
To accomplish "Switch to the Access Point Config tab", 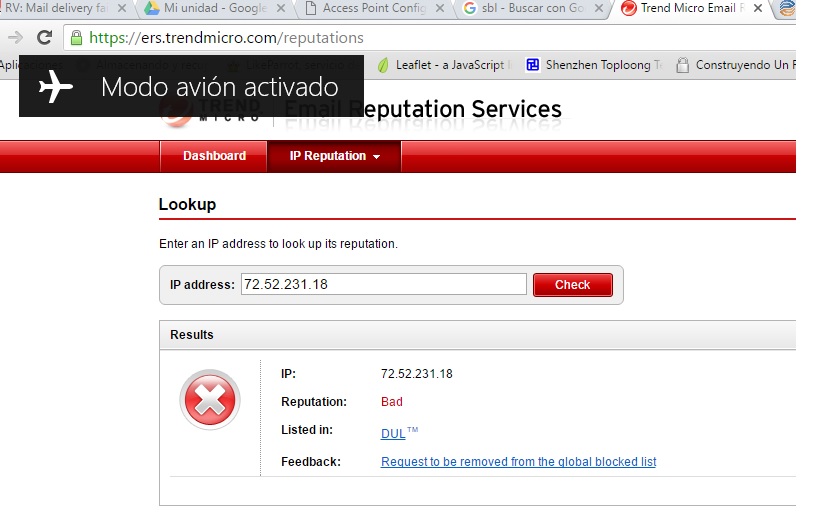I will coord(375,8).
